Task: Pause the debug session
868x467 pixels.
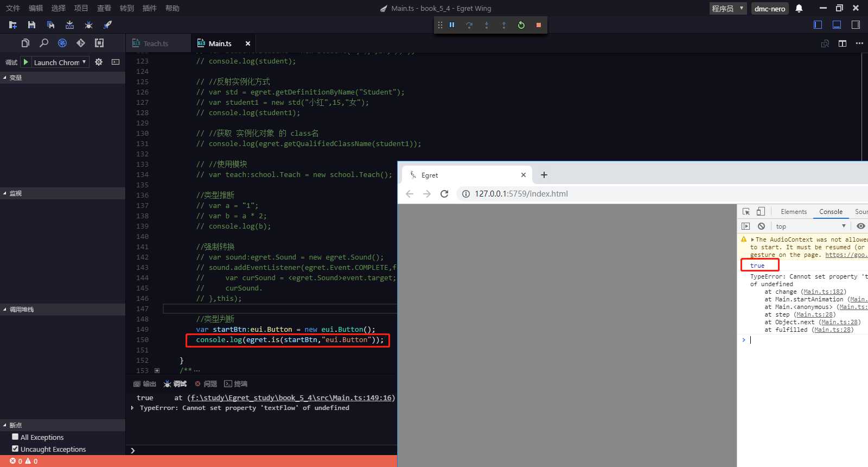Action: click(452, 25)
